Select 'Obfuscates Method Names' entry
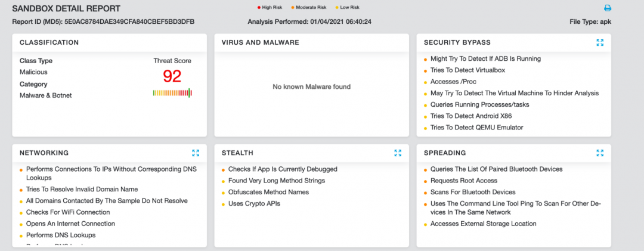644x251 pixels. (268, 193)
